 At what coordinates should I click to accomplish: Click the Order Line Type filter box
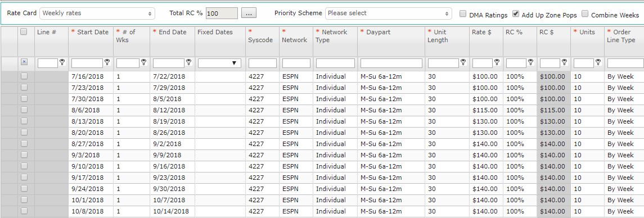(x=625, y=63)
